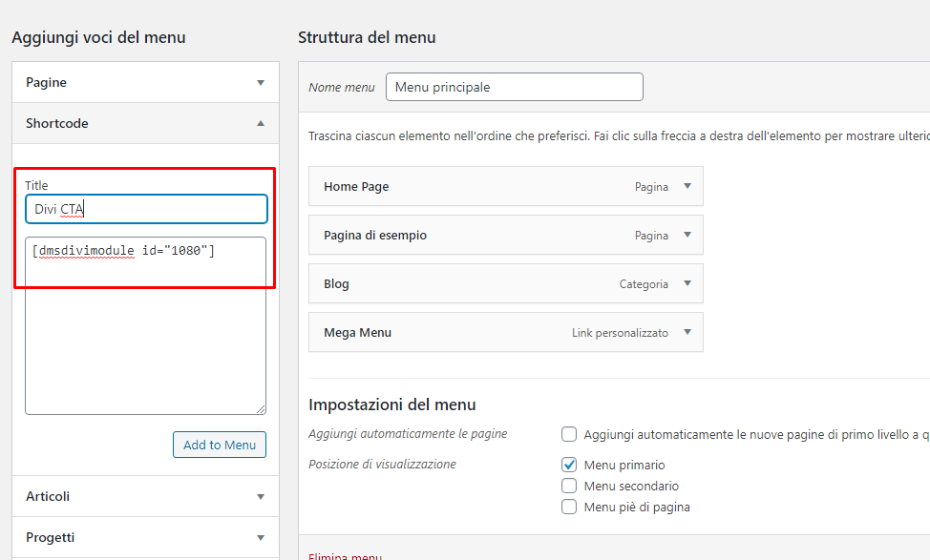Click the Title input field
Viewport: 930px width, 560px height.
tap(146, 209)
